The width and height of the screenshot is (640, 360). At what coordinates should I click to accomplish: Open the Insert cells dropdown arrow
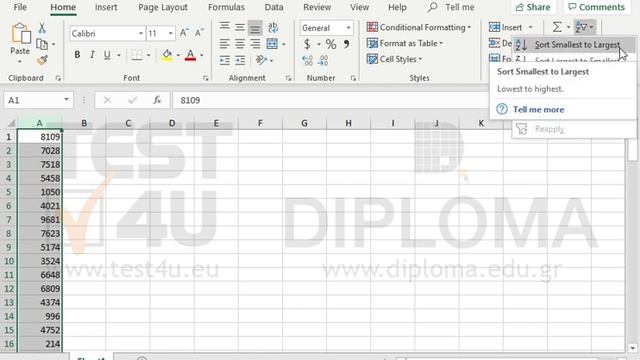531,27
